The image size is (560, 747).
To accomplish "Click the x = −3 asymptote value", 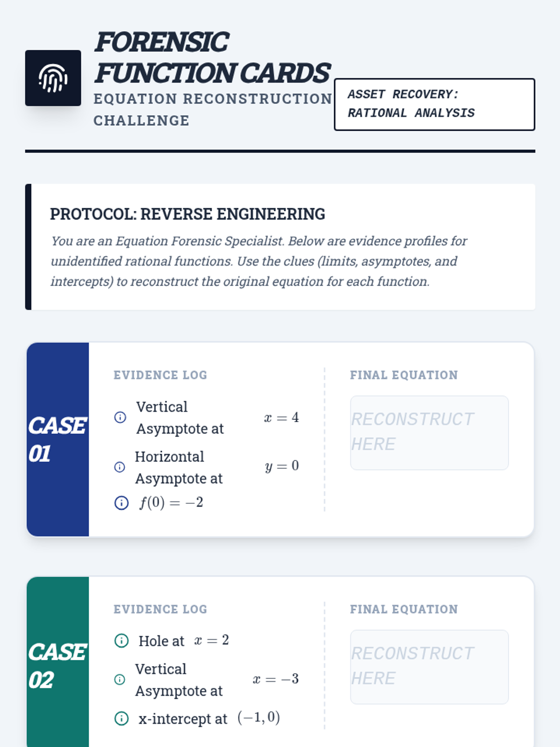I will pos(276,679).
